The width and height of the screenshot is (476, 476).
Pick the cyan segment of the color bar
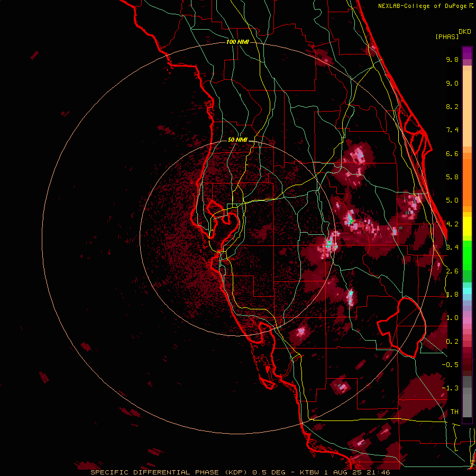pyautogui.click(x=467, y=291)
